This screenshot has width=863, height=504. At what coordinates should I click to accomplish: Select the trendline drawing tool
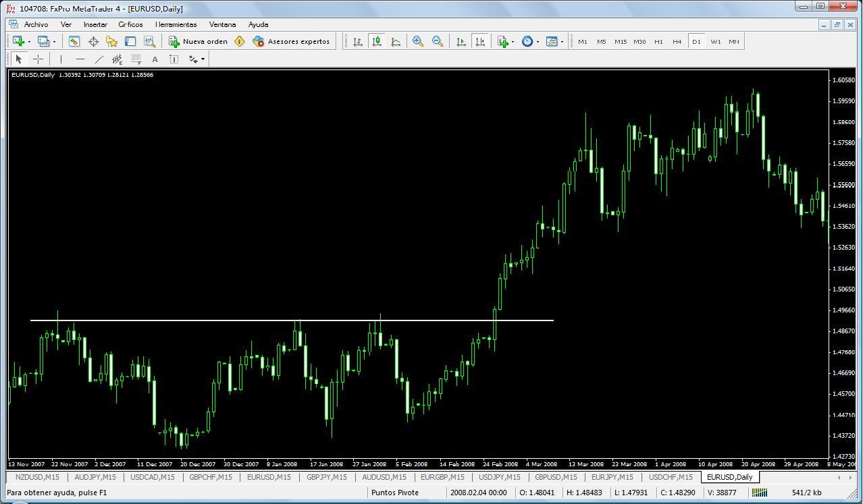(x=99, y=59)
